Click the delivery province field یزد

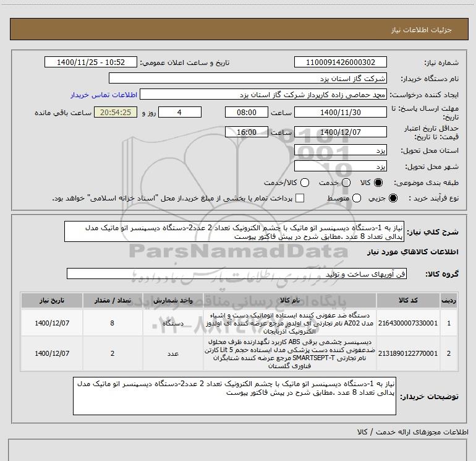tap(340, 150)
